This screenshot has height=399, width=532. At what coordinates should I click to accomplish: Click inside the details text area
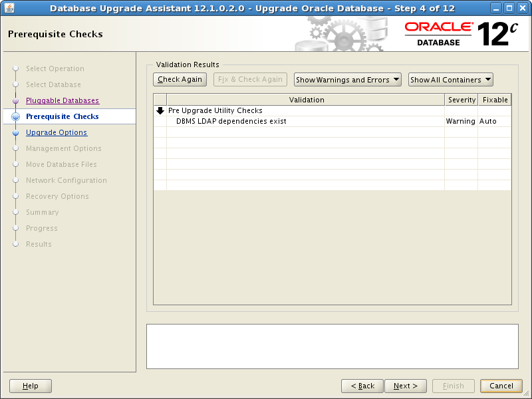pos(332,346)
